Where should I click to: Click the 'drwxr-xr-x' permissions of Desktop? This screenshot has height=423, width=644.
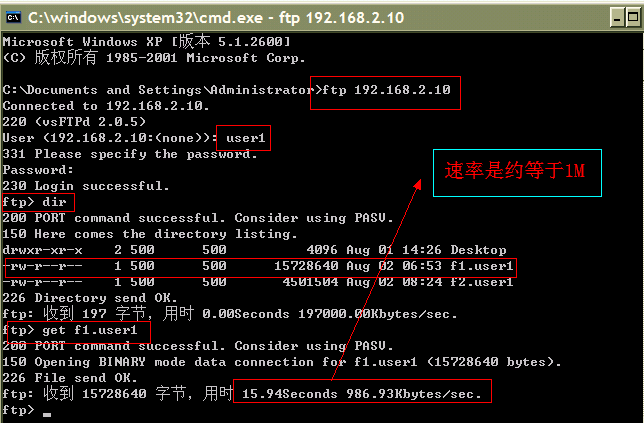42,250
